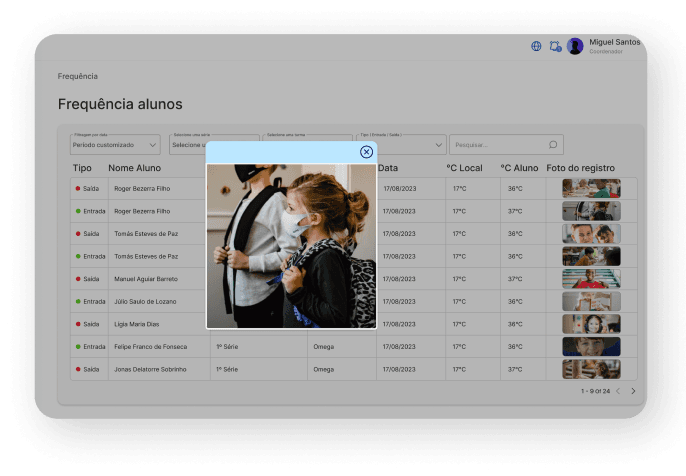Click the Data column header
The image size is (686, 476).
(x=388, y=168)
